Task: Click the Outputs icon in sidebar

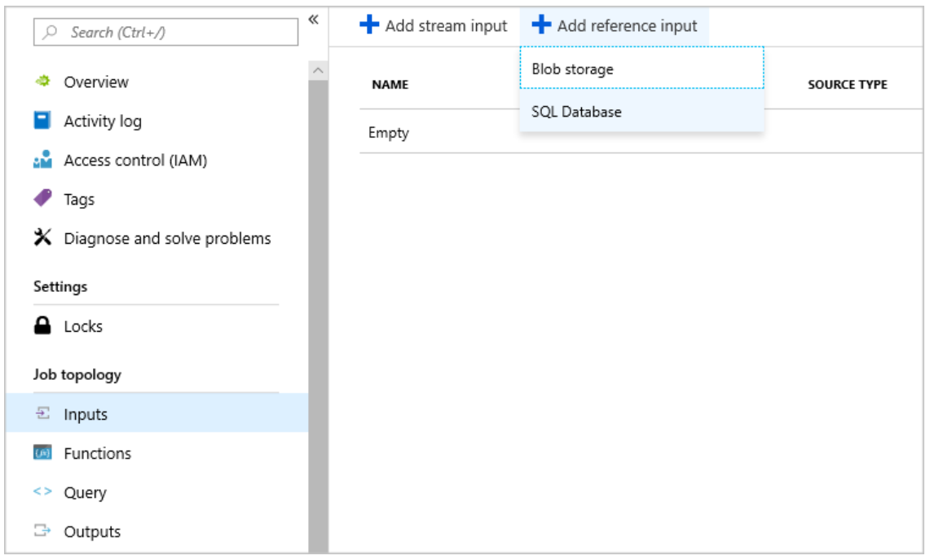Action: pyautogui.click(x=42, y=531)
